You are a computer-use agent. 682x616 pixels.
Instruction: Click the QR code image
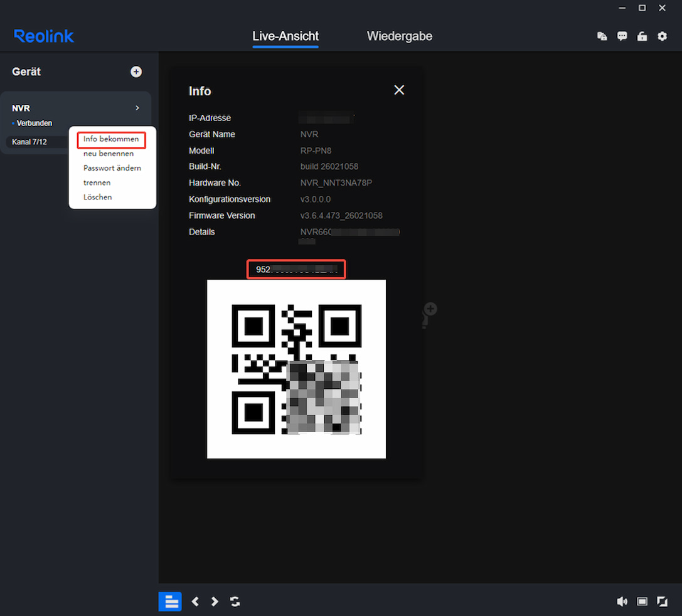pos(296,369)
